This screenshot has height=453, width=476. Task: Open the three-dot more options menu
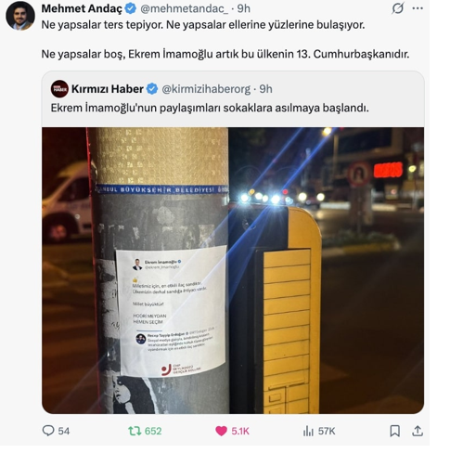pyautogui.click(x=418, y=8)
